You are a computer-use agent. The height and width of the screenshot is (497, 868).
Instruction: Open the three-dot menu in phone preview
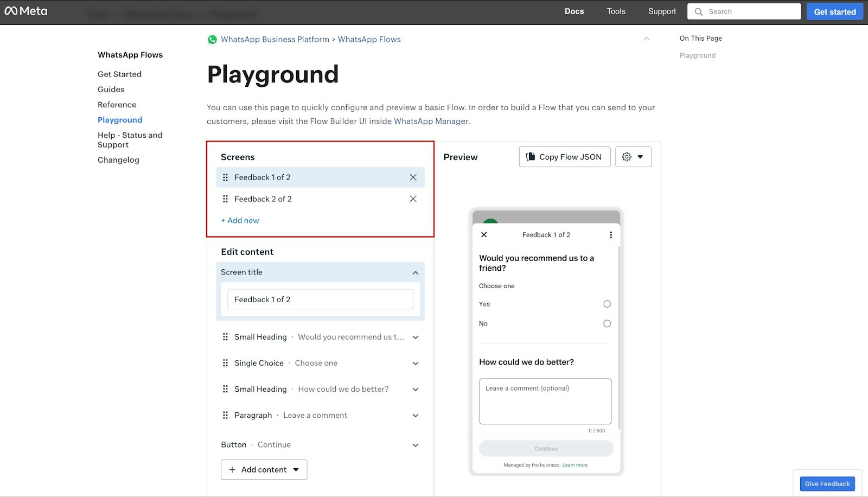[611, 235]
